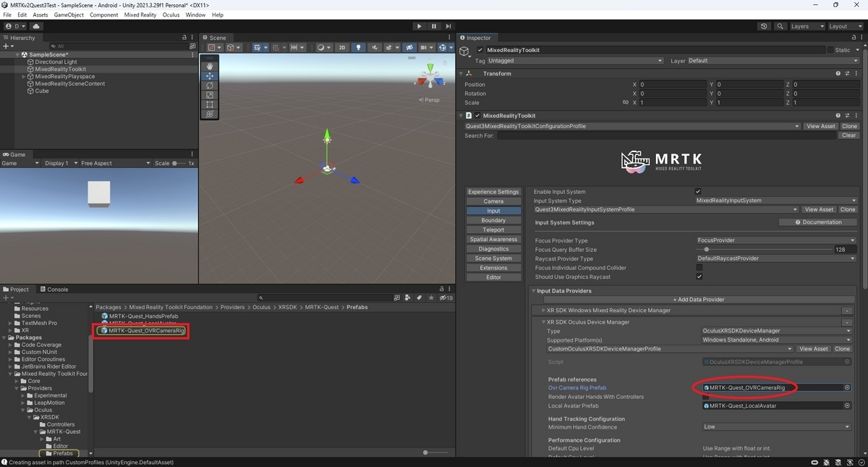Click Position X input field

coord(672,85)
